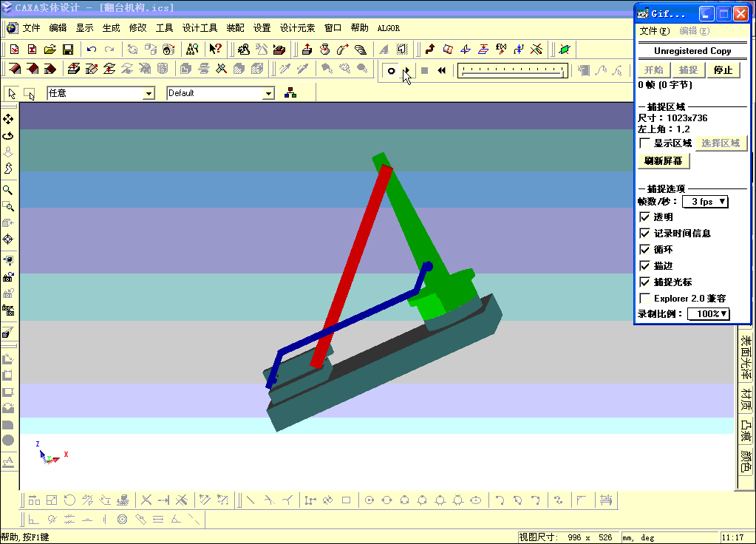Click the 开始 button in Gif window

pyautogui.click(x=654, y=70)
